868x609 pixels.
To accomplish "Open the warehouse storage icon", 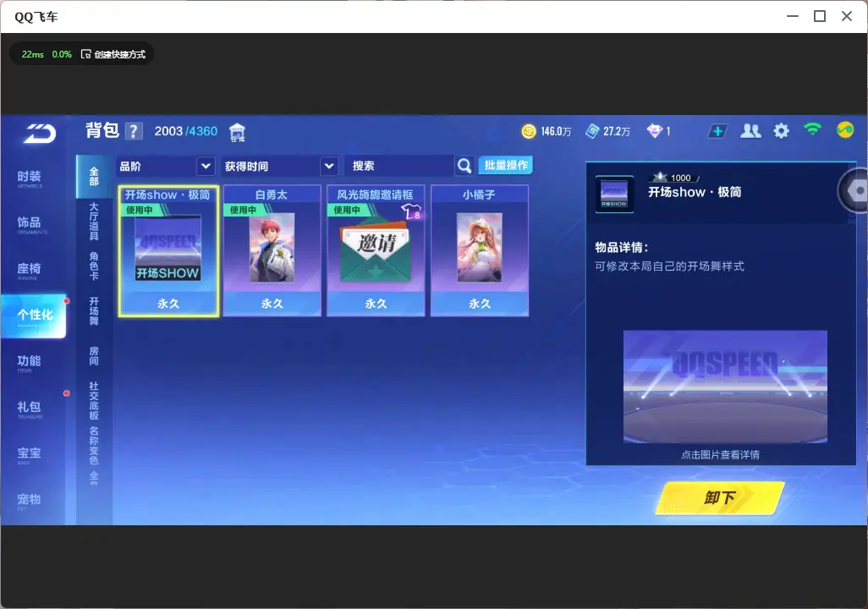I will (237, 132).
